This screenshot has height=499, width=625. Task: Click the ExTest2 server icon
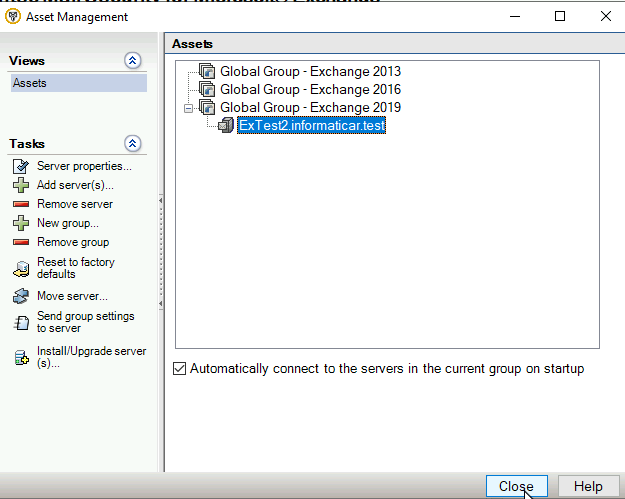(x=226, y=126)
